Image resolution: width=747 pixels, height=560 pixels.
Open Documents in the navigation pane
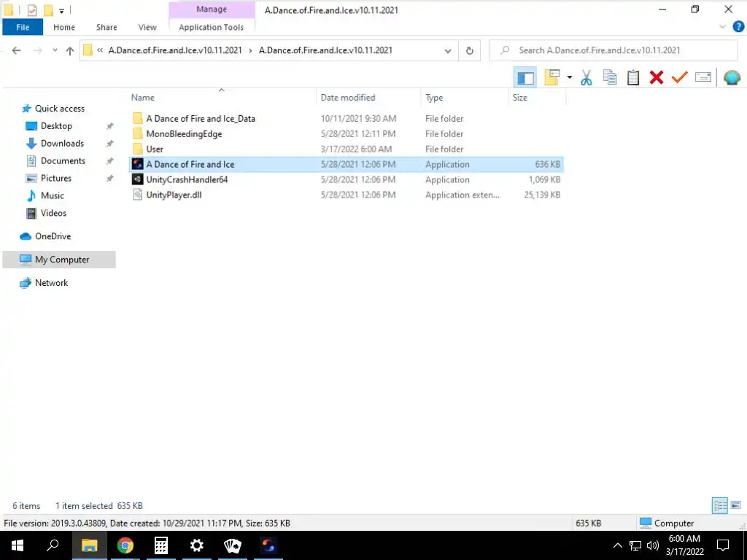[63, 161]
